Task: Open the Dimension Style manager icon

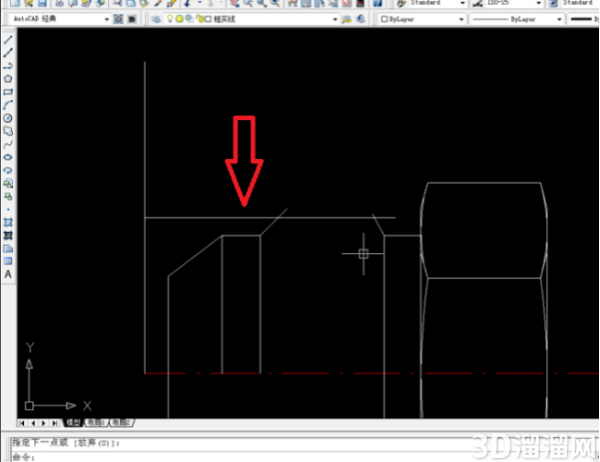Action: click(478, 3)
